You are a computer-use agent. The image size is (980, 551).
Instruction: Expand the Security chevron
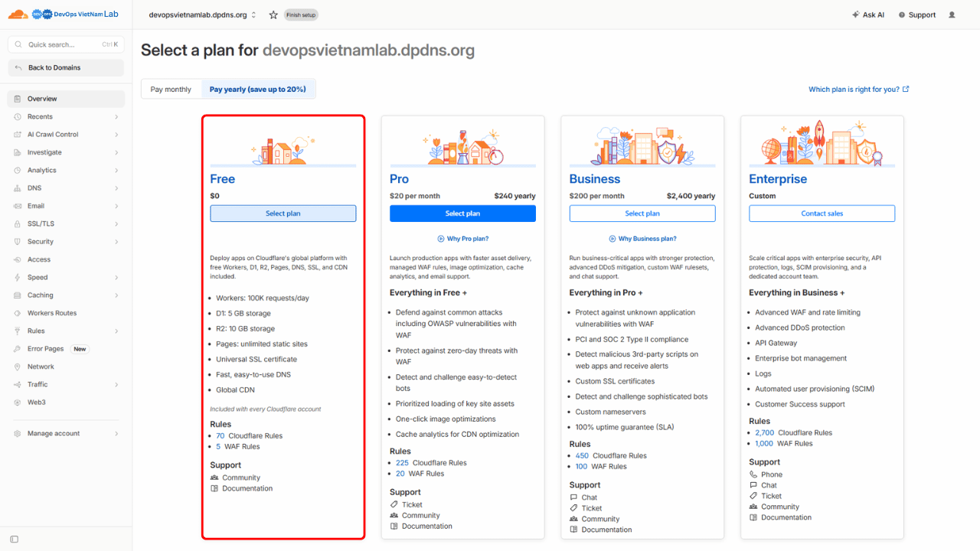(116, 242)
